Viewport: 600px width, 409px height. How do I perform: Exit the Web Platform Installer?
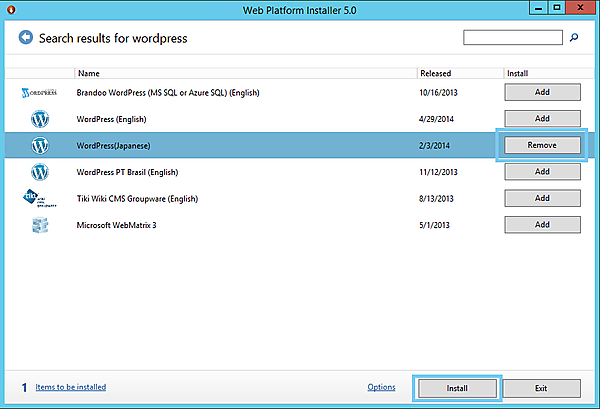[541, 387]
